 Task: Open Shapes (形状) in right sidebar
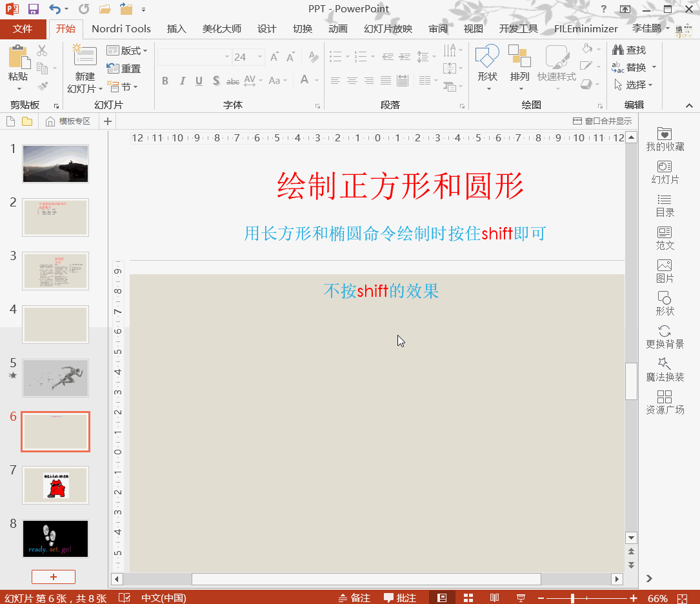click(665, 304)
